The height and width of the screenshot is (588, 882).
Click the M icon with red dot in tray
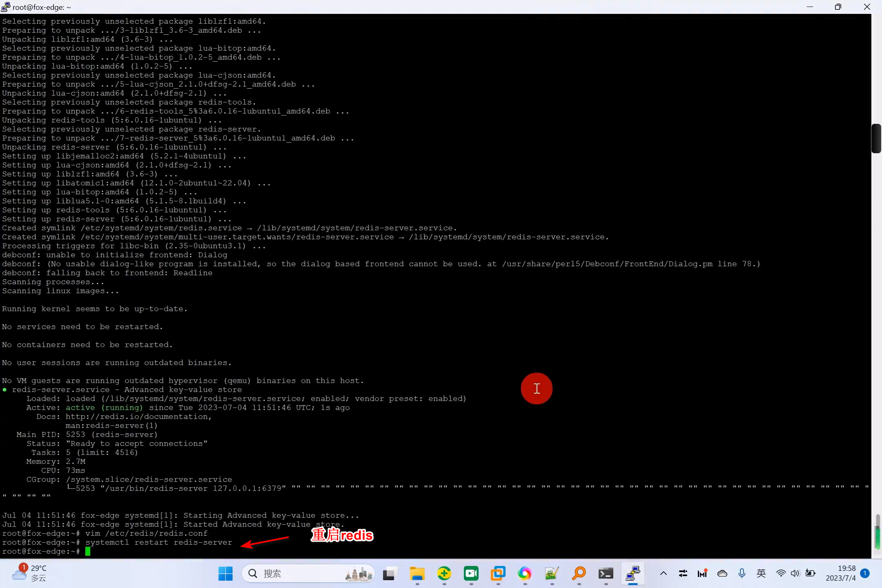pos(702,574)
